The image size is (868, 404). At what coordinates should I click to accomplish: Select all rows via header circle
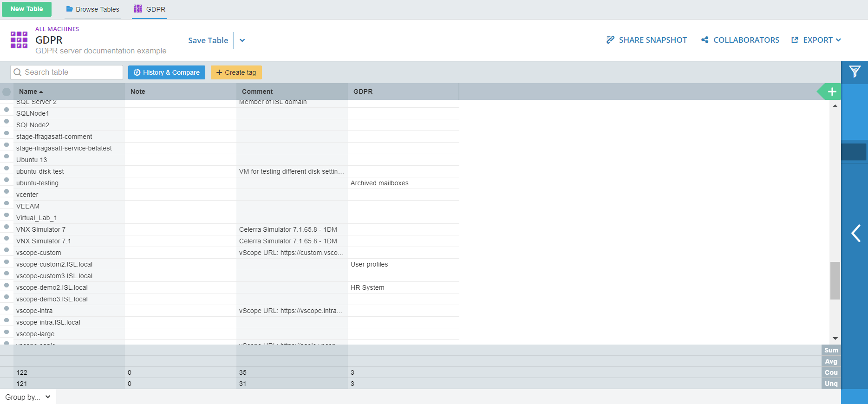click(x=7, y=91)
